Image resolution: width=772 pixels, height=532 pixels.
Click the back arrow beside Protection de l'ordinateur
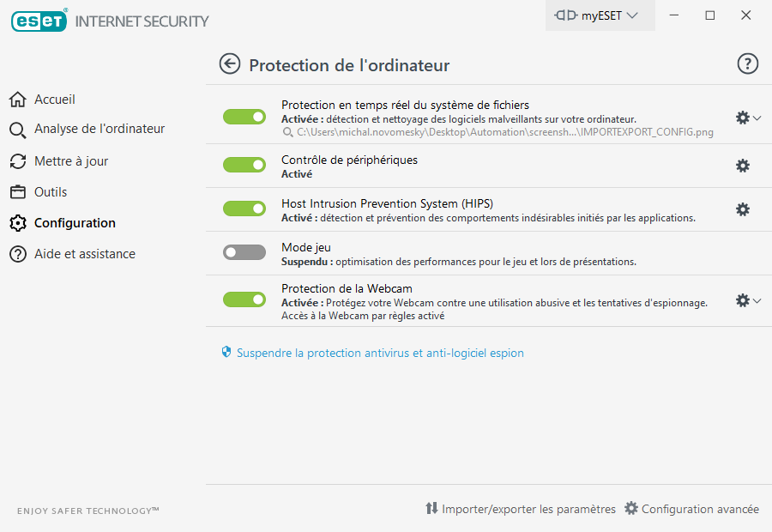tap(229, 63)
